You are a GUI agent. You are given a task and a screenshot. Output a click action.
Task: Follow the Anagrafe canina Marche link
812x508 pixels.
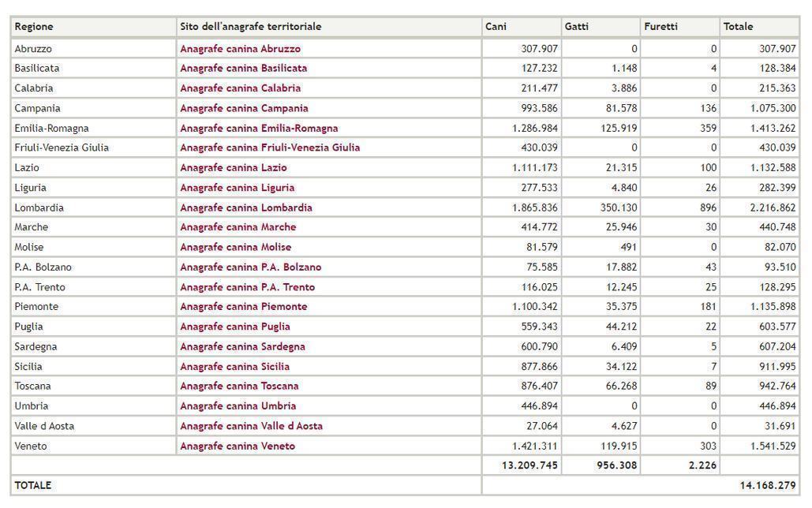(238, 227)
